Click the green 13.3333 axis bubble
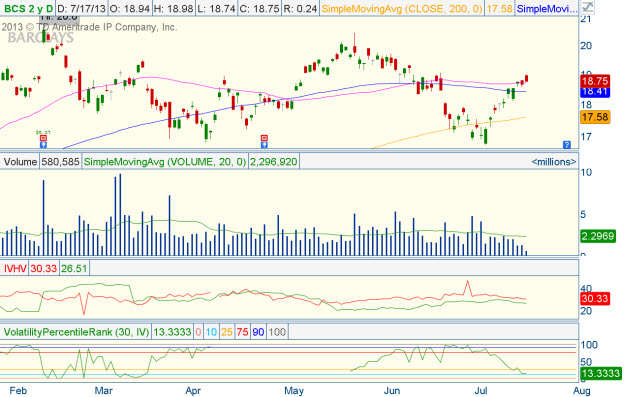Image resolution: width=625 pixels, height=397 pixels. (601, 373)
